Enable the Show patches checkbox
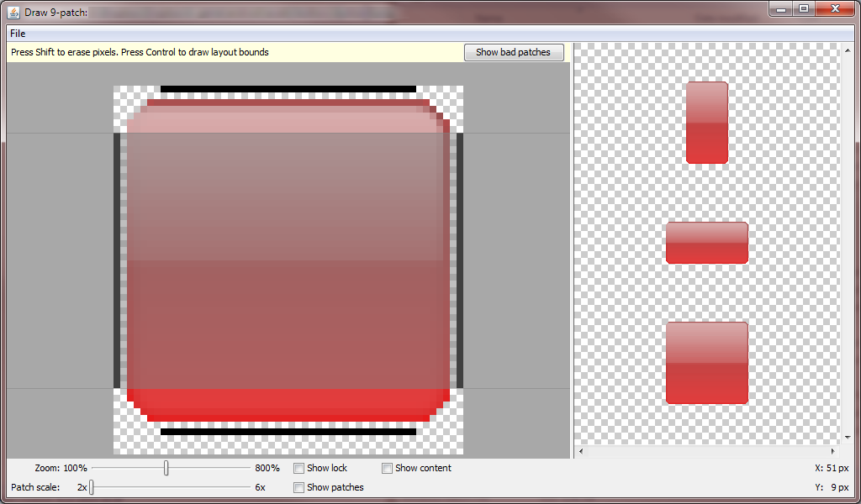 298,487
